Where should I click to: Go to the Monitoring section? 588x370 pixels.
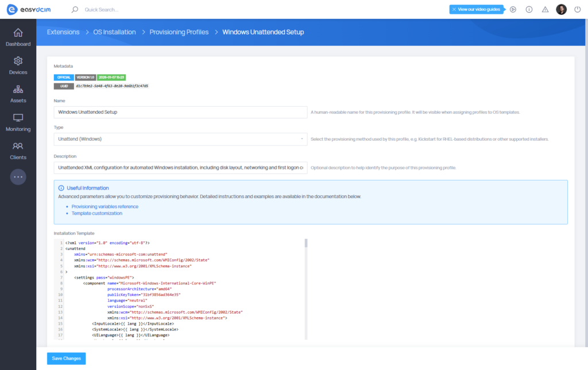click(18, 121)
